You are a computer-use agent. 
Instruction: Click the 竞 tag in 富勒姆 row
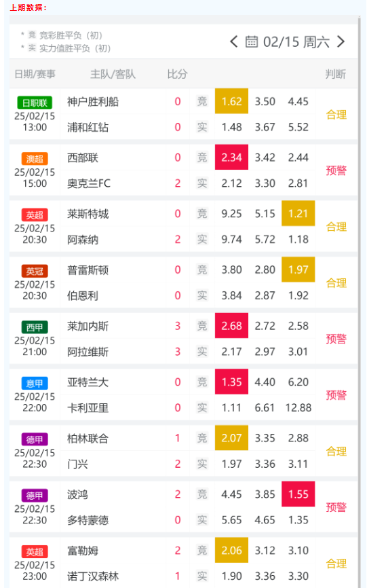pos(202,550)
